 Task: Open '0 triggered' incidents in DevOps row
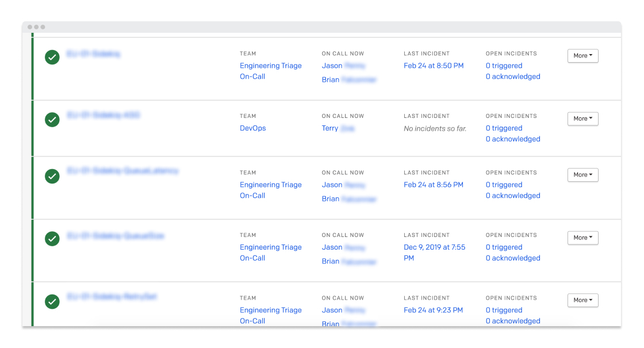pos(504,128)
